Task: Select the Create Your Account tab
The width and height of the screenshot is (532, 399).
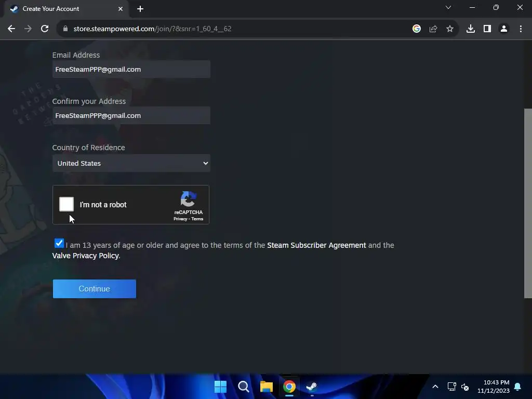Action: [66, 9]
